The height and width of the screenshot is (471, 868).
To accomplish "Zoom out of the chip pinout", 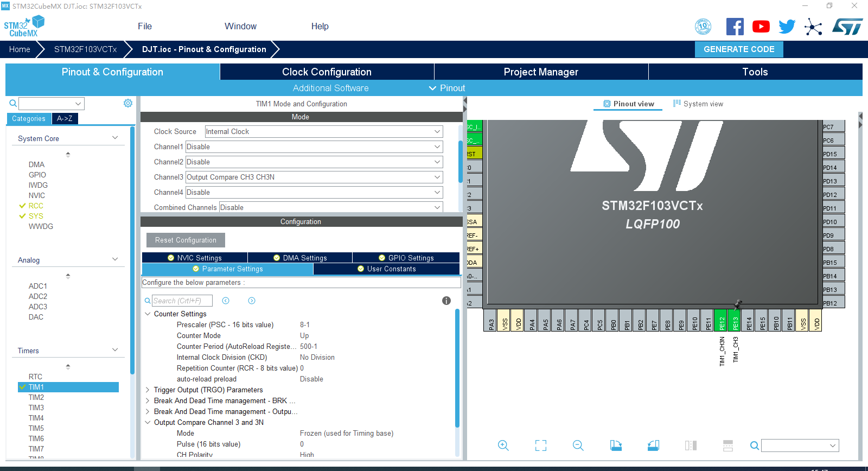I will point(578,445).
